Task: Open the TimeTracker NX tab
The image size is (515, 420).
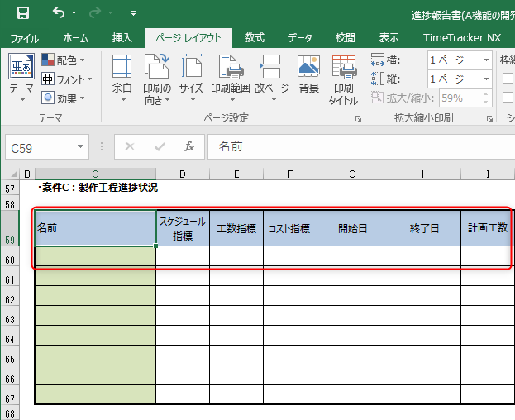Action: [x=461, y=37]
